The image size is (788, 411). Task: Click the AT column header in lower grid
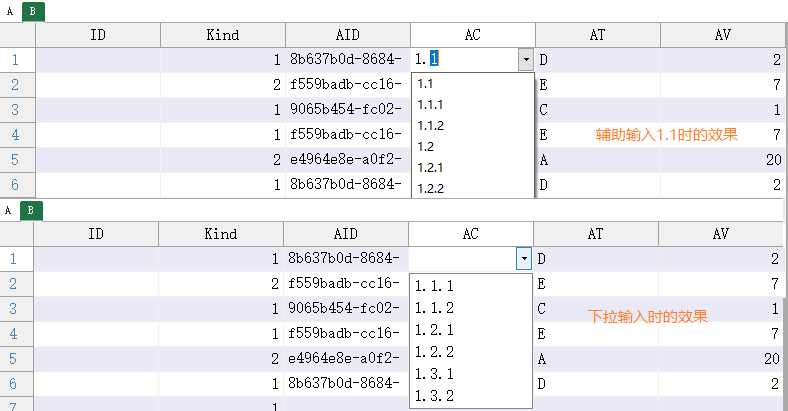point(596,234)
